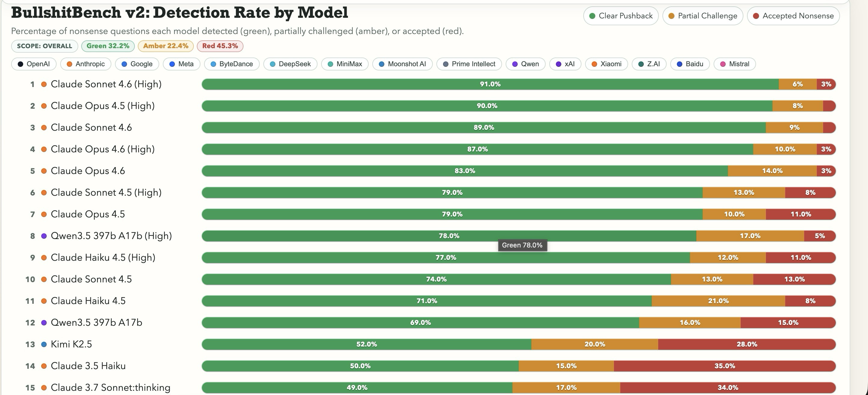Click the Kimi K2.5 model name

point(71,344)
